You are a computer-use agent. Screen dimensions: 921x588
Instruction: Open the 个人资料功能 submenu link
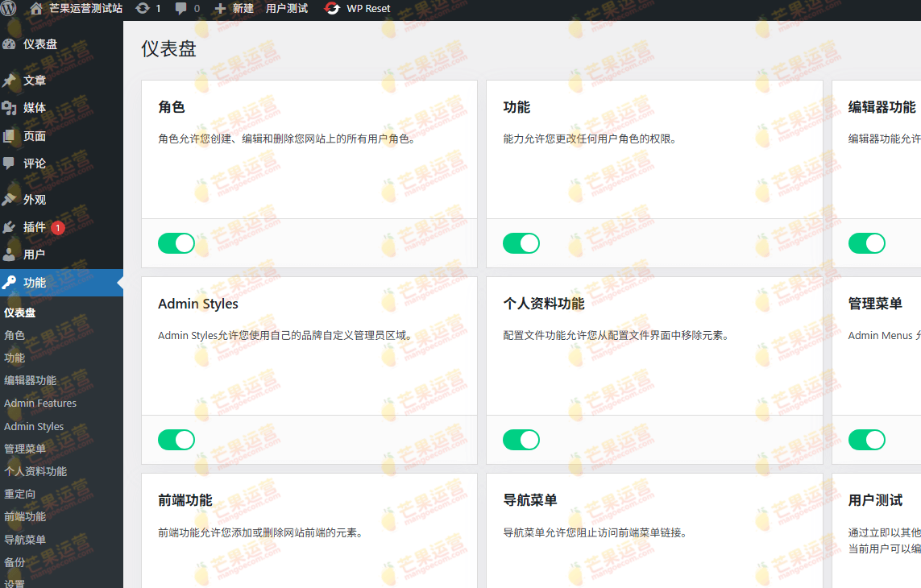(35, 471)
